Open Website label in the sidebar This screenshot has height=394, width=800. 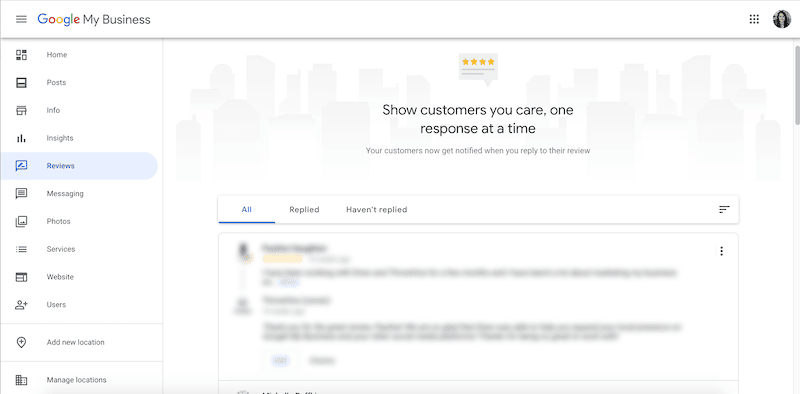pos(60,277)
